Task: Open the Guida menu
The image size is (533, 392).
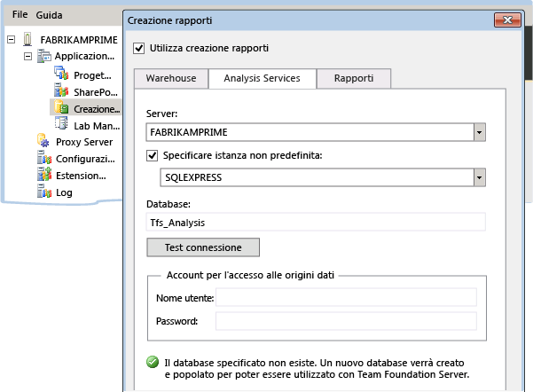Action: (x=49, y=15)
